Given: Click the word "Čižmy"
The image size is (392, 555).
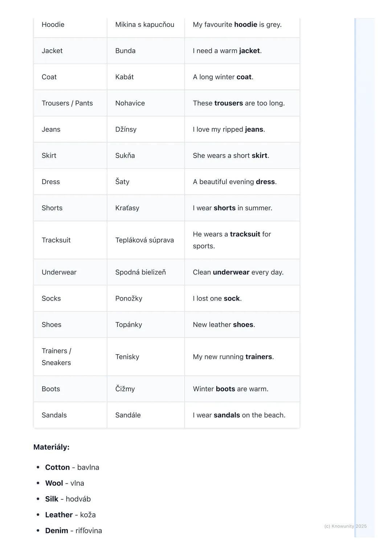Looking at the screenshot, I should click(125, 389).
